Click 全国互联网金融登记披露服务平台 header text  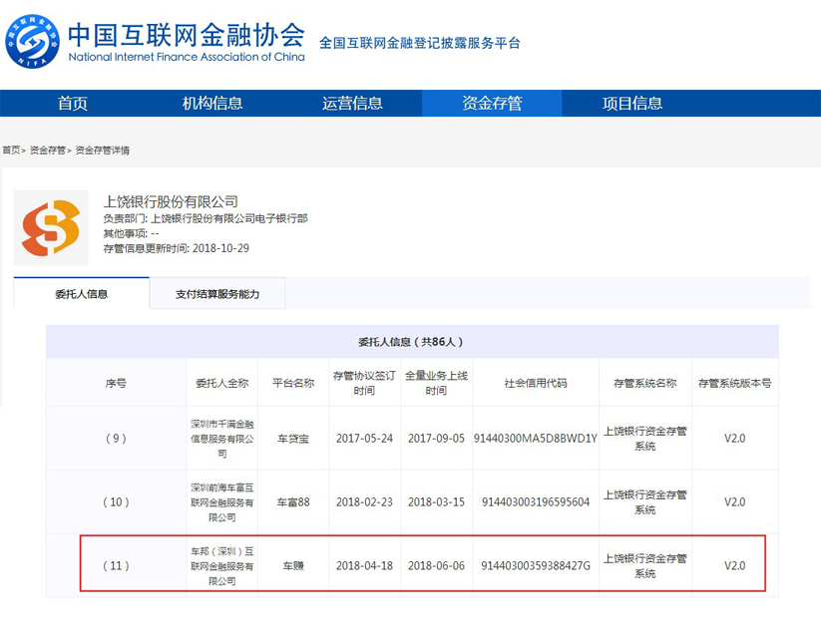point(420,43)
